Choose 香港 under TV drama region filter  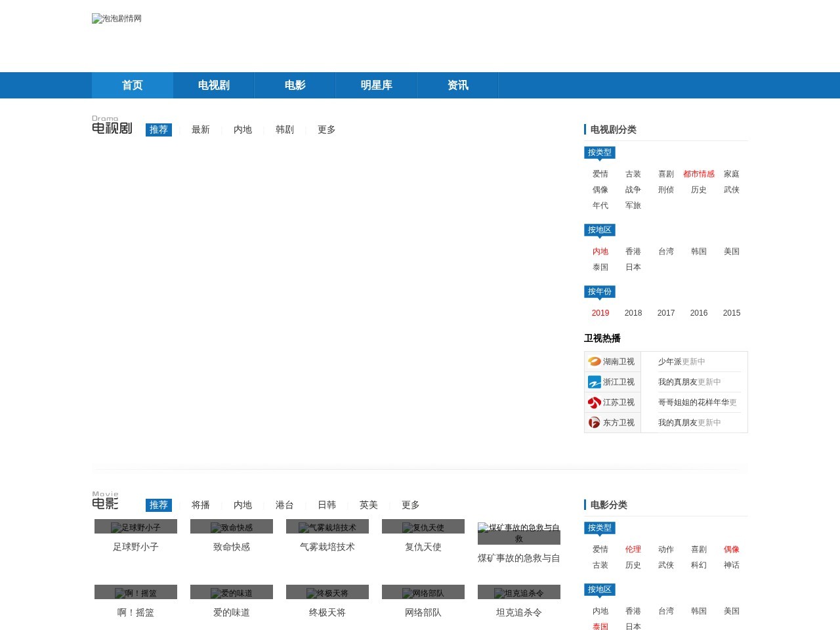(x=633, y=251)
